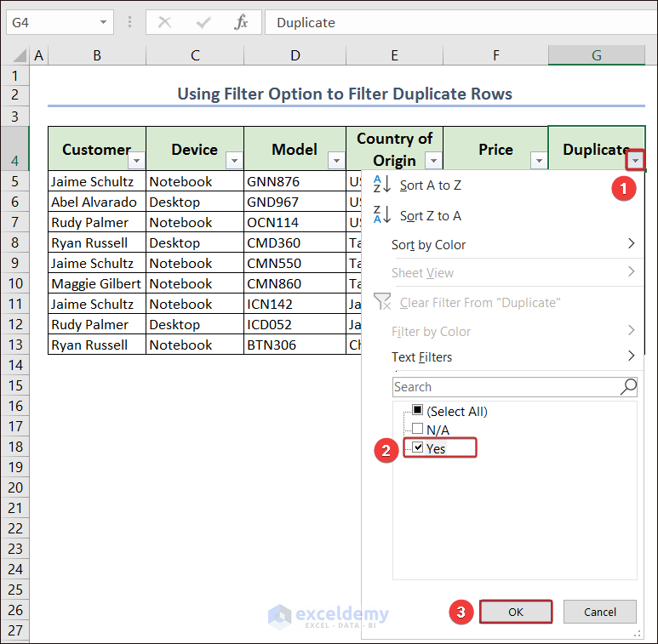Click the formula bar options dots handle
Screen dimensions: 658x644
[x=129, y=22]
